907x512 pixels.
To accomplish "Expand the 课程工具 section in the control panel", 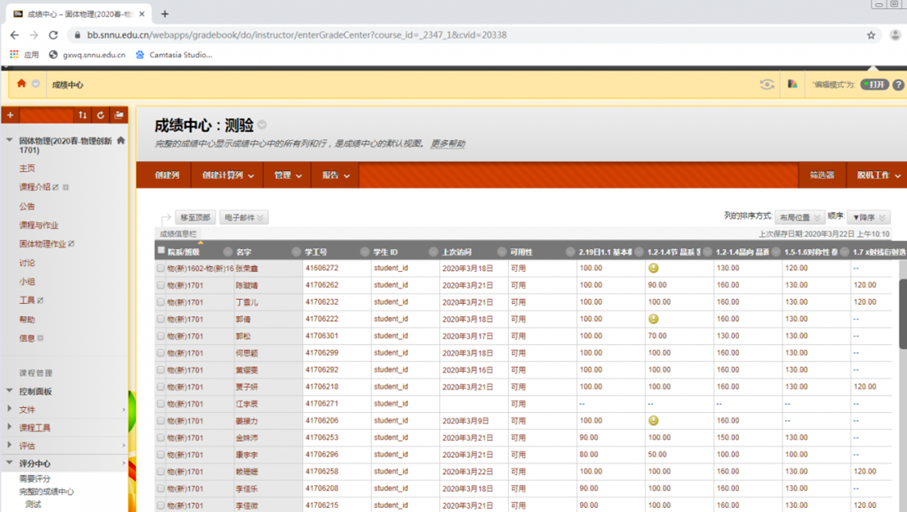I will point(10,427).
